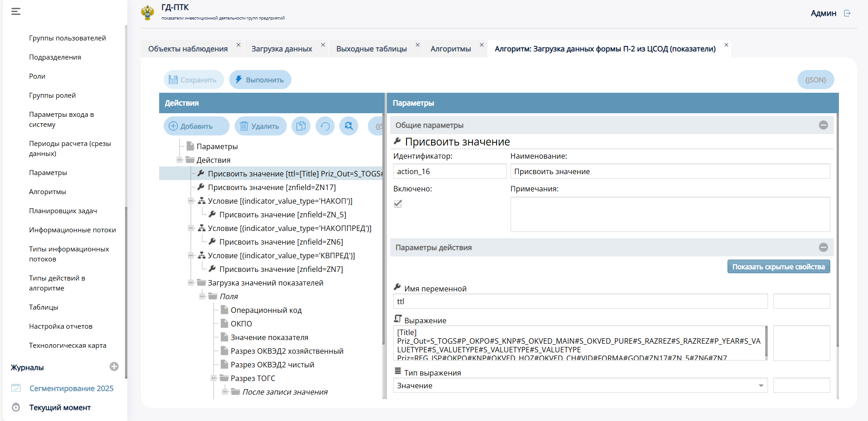Screen dimensions: 868x421
Task: Open Сегментирование 2025 link
Action: click(71, 388)
